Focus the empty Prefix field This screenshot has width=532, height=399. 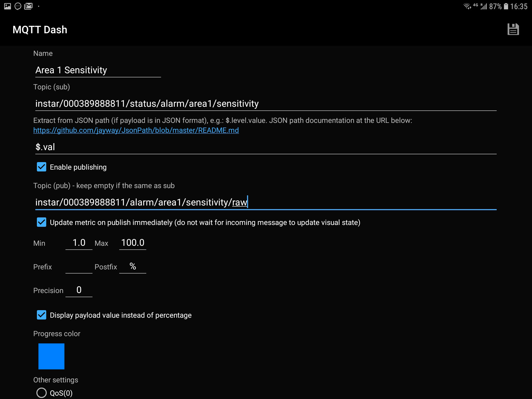tap(79, 266)
